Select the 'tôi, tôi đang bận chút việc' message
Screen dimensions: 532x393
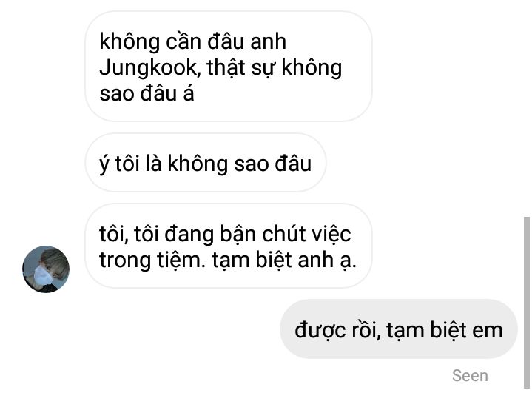229,246
